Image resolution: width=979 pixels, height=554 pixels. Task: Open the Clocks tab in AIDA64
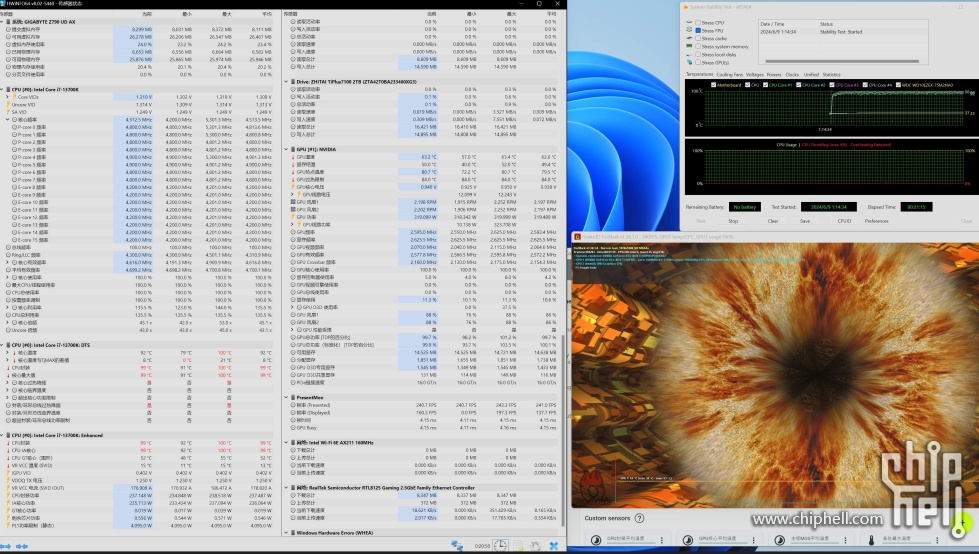coord(792,74)
